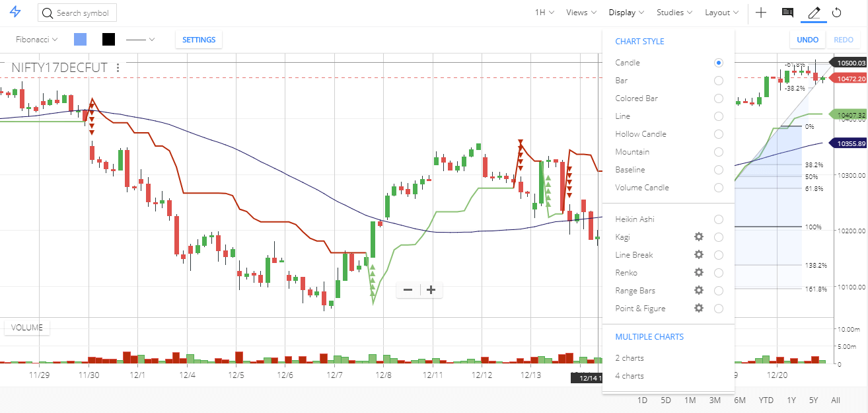Select Line chart style radio

[x=718, y=116]
